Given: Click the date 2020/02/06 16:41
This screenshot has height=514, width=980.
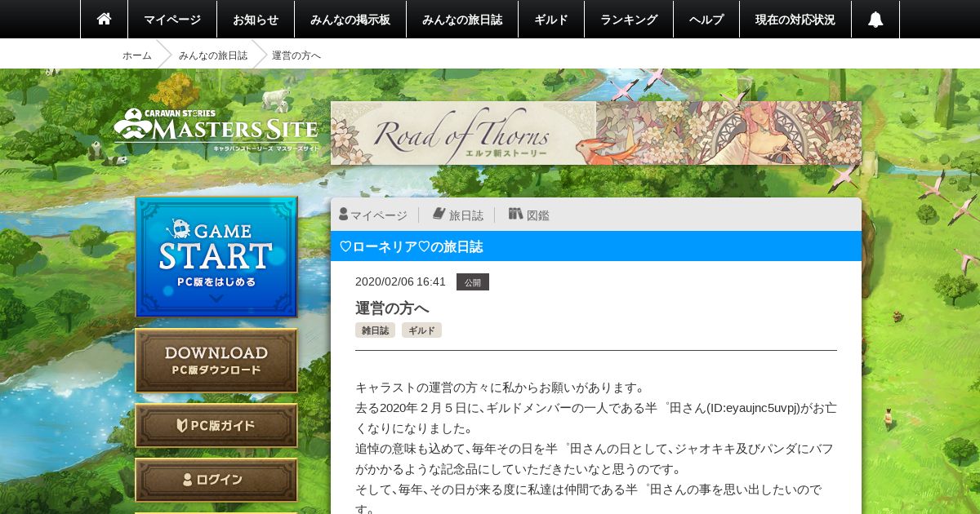Looking at the screenshot, I should point(400,281).
